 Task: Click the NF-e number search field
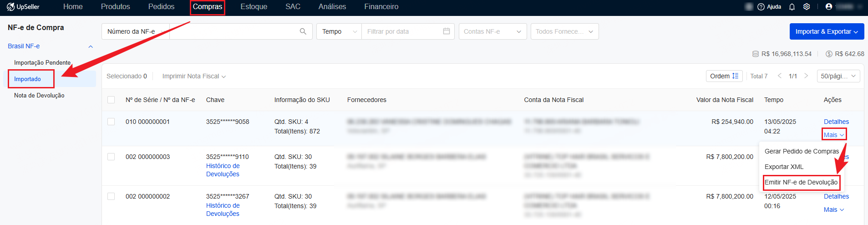pyautogui.click(x=234, y=31)
